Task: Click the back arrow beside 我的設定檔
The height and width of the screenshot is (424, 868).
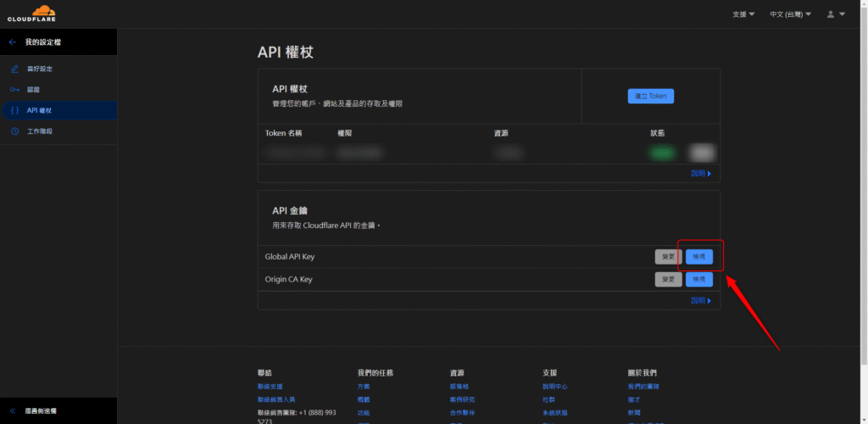Action: [x=12, y=42]
